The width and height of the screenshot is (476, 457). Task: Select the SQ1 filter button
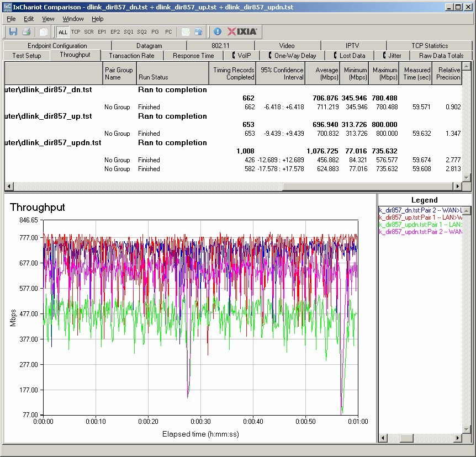[129, 31]
